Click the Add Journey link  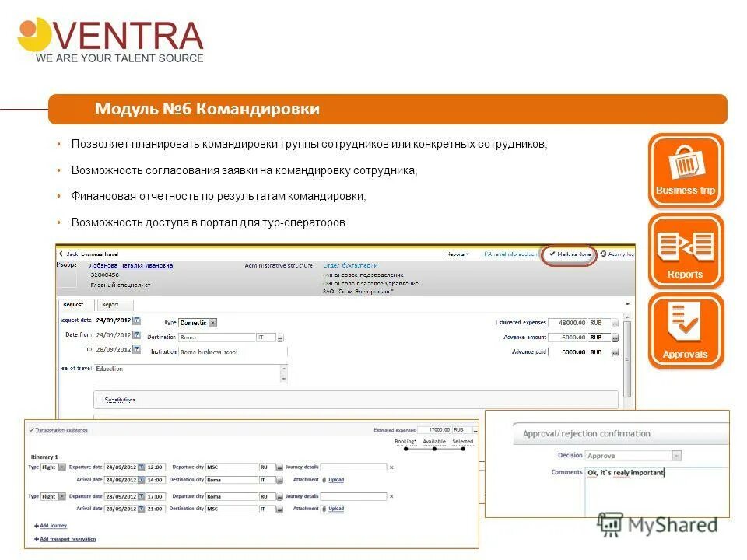51,526
